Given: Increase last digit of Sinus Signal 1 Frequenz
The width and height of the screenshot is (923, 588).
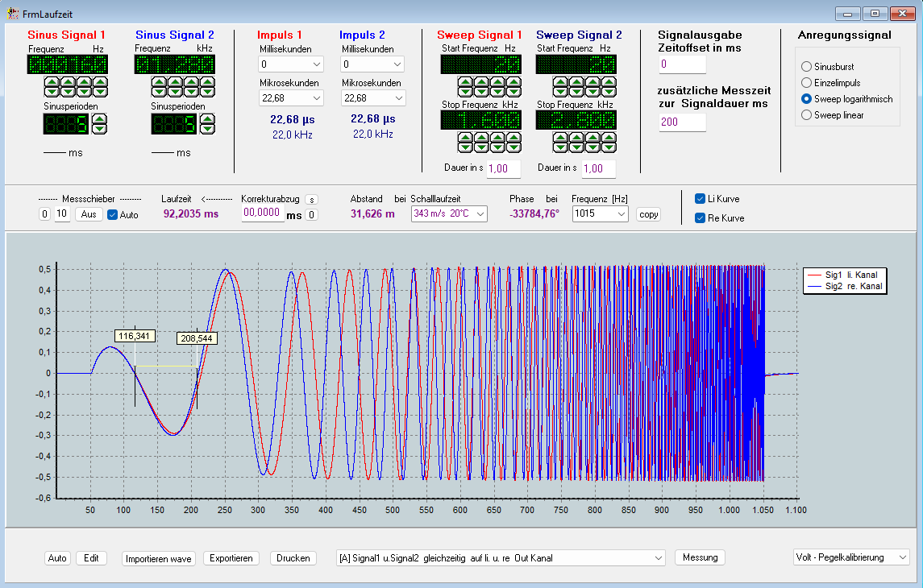Looking at the screenshot, I should click(x=101, y=81).
